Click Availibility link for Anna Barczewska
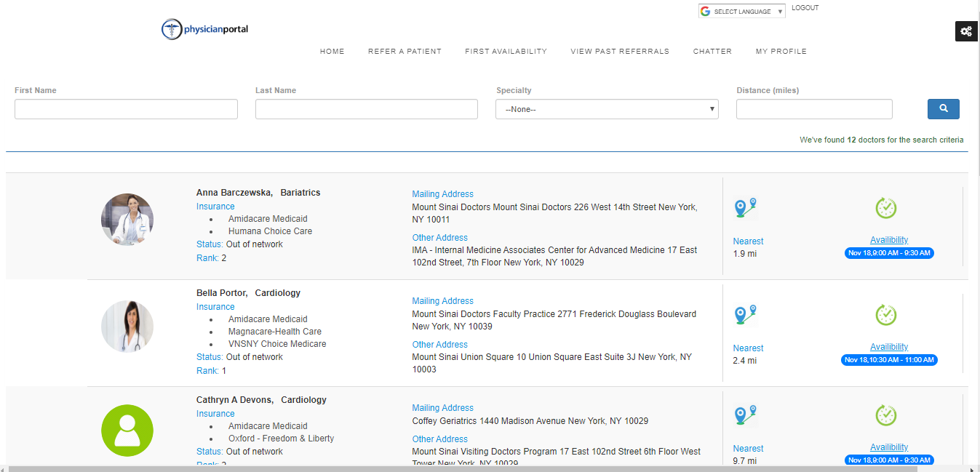The height and width of the screenshot is (472, 980). 889,240
